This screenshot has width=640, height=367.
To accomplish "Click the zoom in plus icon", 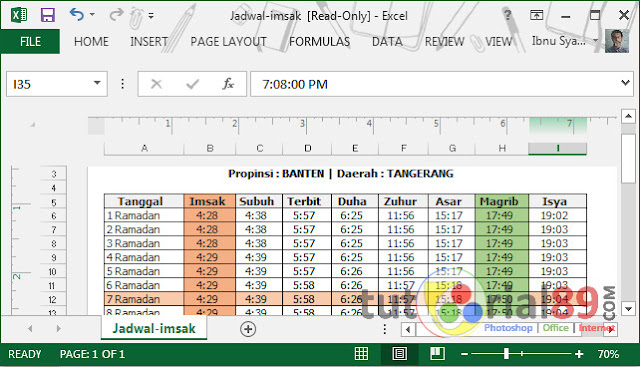I will [579, 354].
